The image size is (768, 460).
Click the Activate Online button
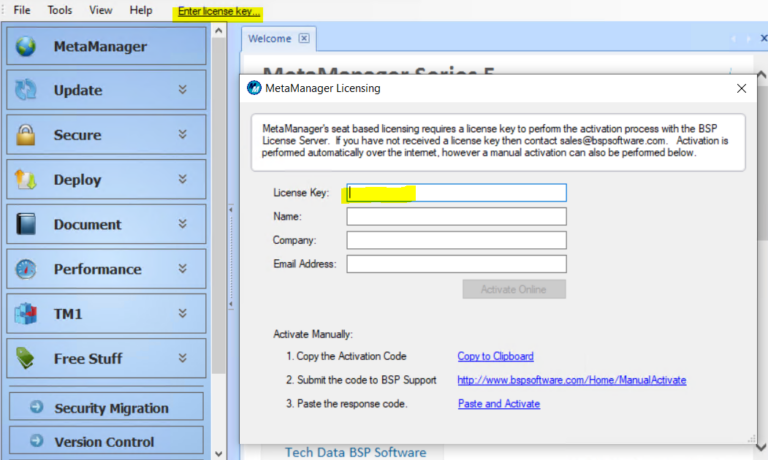point(514,289)
